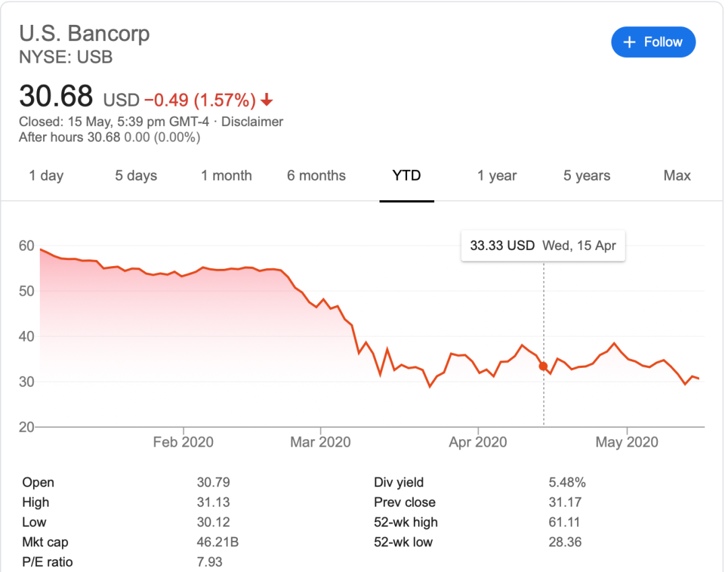728x572 pixels.
Task: Show the 5 years chart
Action: pyautogui.click(x=586, y=176)
